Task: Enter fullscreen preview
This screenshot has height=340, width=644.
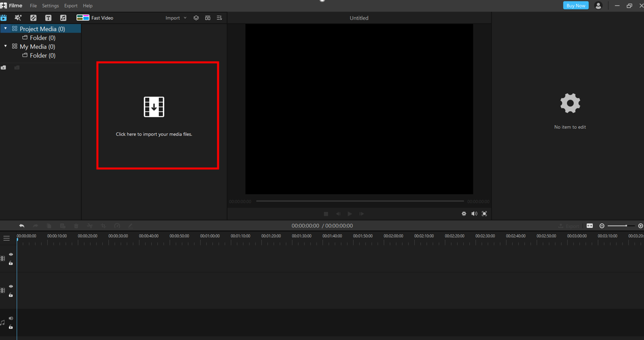Action: [484, 214]
